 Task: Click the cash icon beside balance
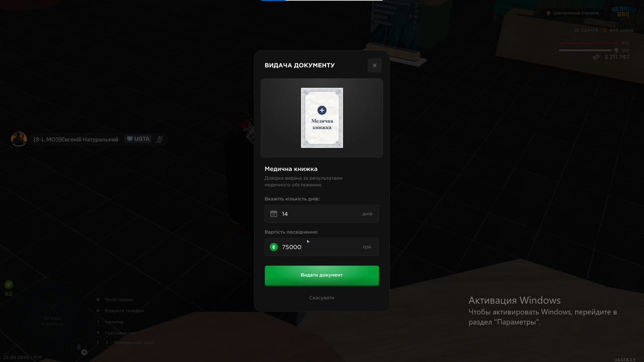click(597, 57)
